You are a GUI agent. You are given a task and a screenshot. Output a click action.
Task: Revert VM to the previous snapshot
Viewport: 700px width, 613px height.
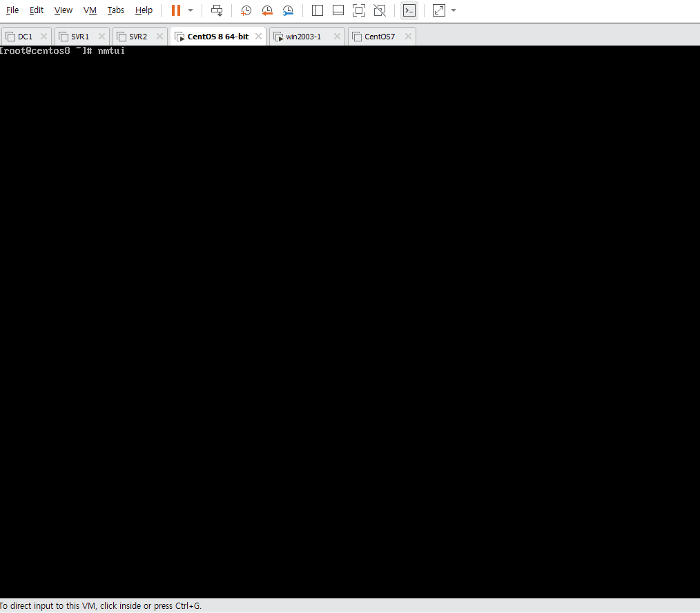tap(267, 10)
